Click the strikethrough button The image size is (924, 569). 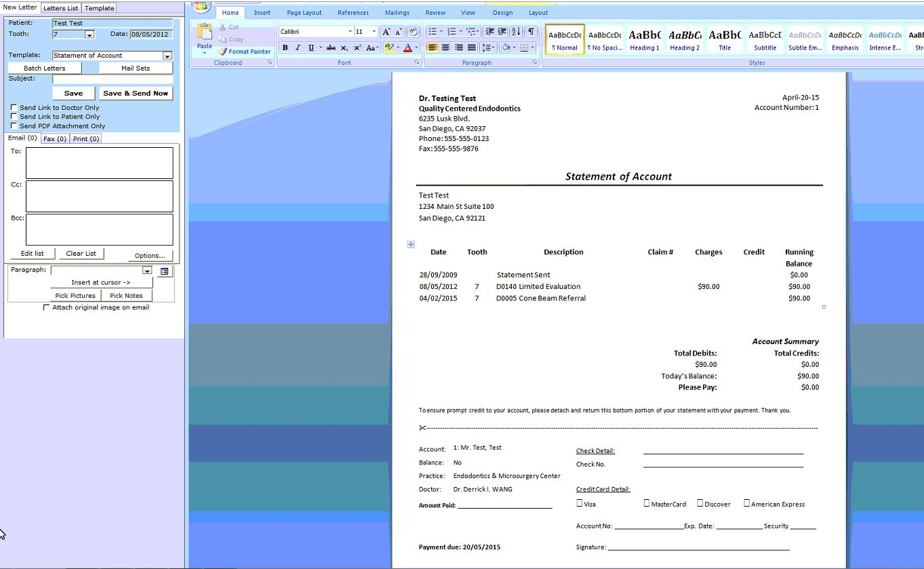pyautogui.click(x=331, y=47)
